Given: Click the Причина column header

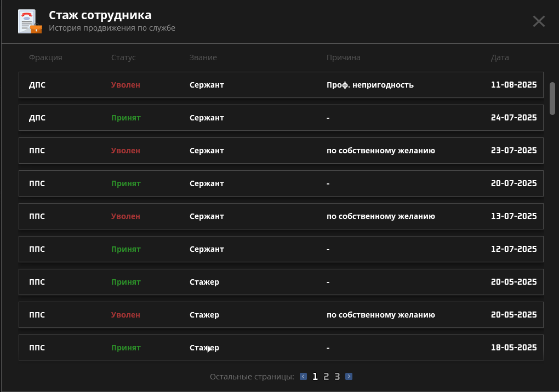Looking at the screenshot, I should click(x=343, y=57).
